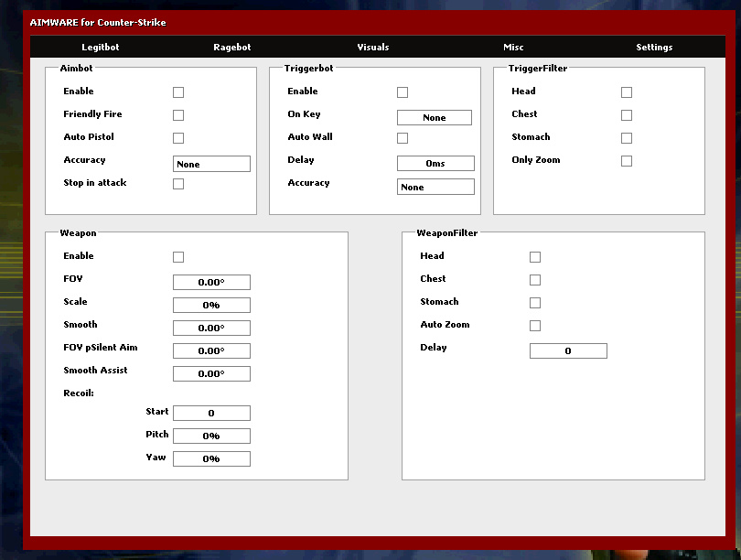The image size is (741, 560).
Task: Click the "WeaponFilter" group heading
Action: pos(447,233)
